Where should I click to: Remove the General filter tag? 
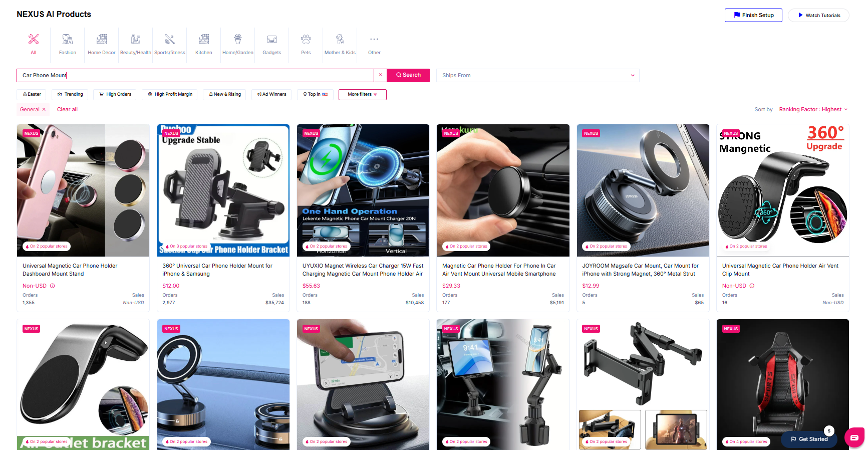coord(44,109)
